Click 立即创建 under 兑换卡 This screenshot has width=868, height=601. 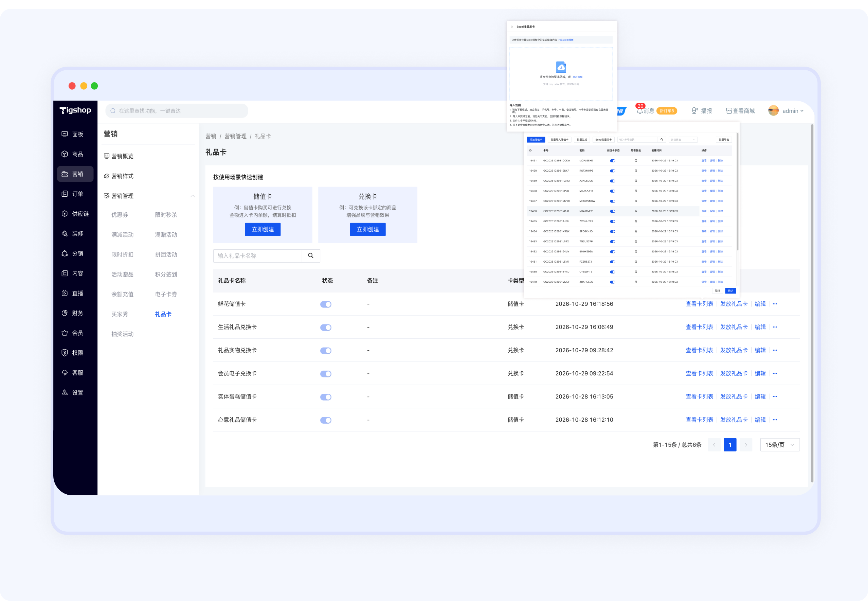tap(368, 229)
